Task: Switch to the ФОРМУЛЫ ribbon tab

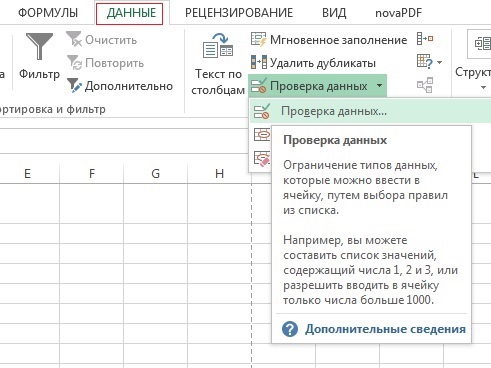Action: (48, 13)
